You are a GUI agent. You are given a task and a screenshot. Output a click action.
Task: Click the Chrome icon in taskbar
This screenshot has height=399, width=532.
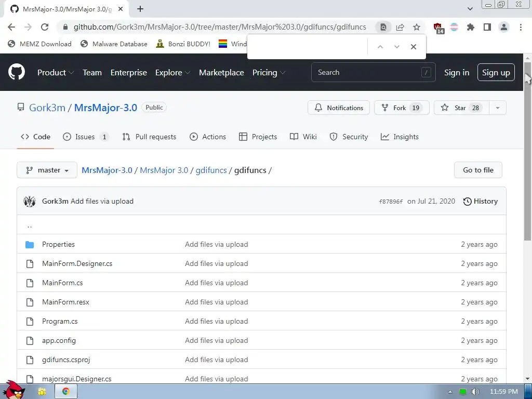(x=66, y=391)
